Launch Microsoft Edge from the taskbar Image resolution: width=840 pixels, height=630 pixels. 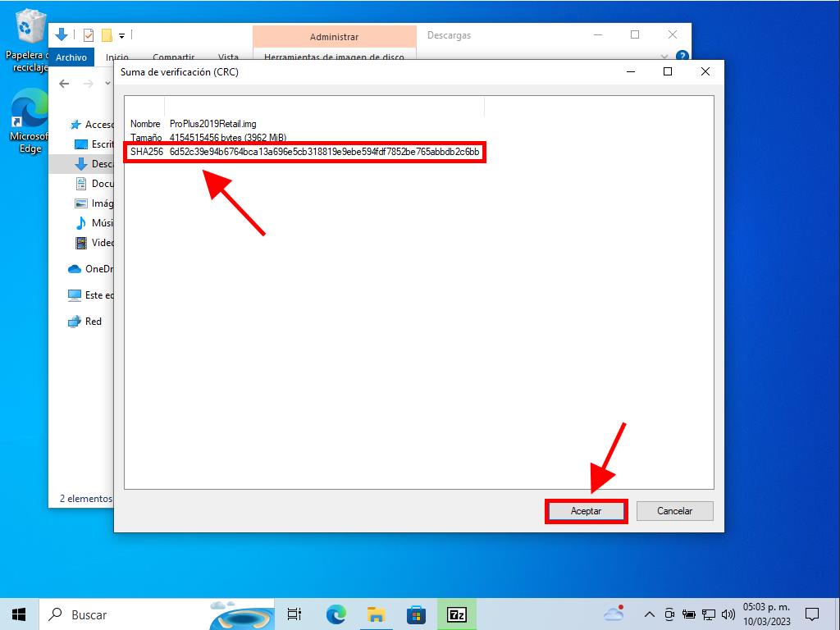tap(336, 614)
